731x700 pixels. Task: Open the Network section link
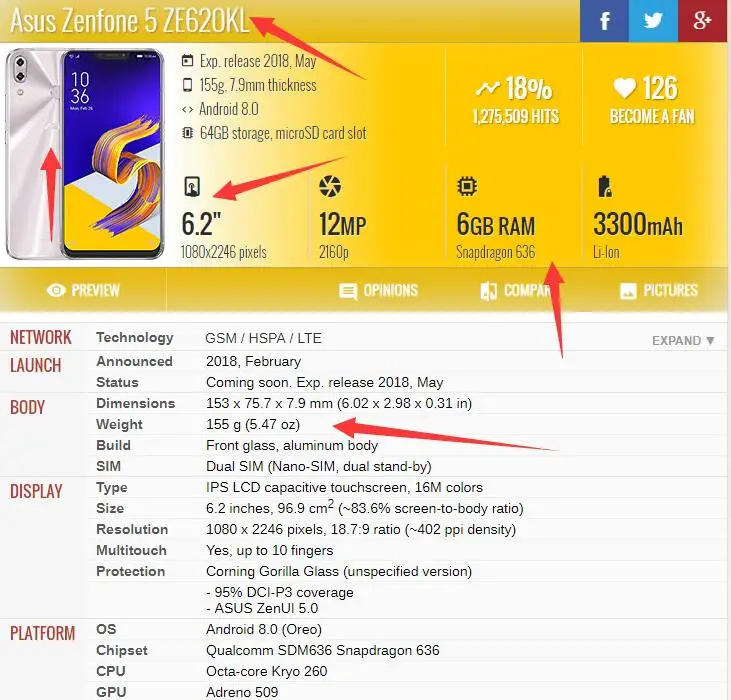tap(41, 337)
